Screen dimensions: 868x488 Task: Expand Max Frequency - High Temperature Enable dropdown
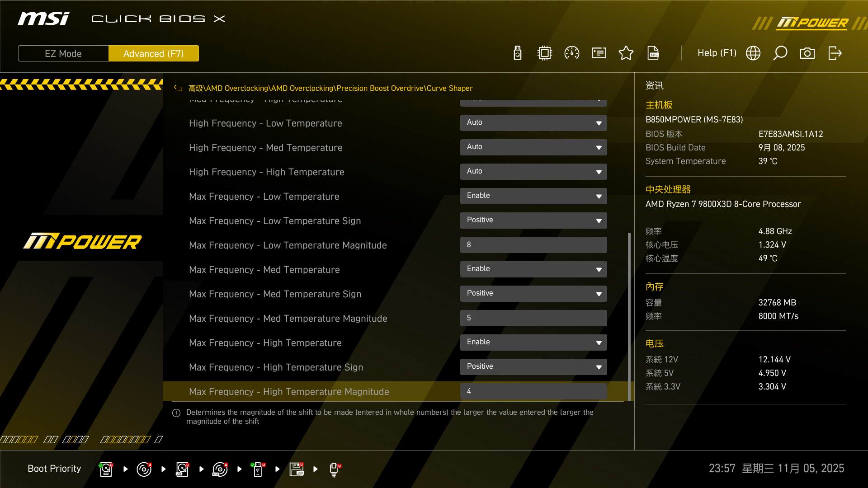[533, 343]
